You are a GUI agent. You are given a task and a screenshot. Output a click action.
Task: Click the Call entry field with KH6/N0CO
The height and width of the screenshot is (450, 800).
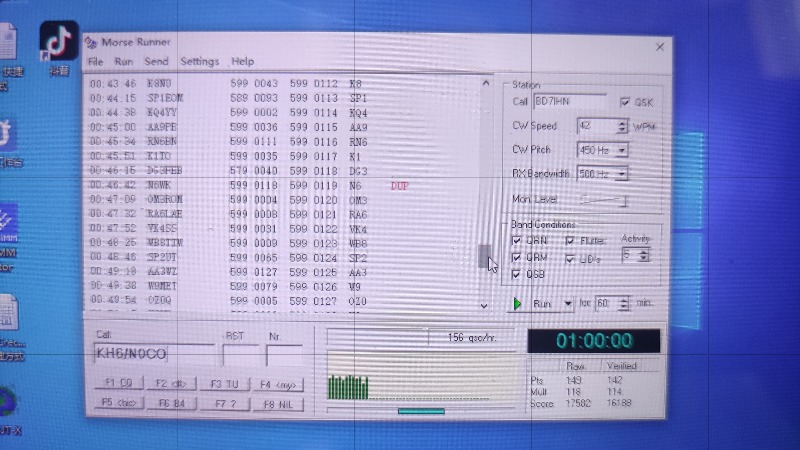coord(154,354)
